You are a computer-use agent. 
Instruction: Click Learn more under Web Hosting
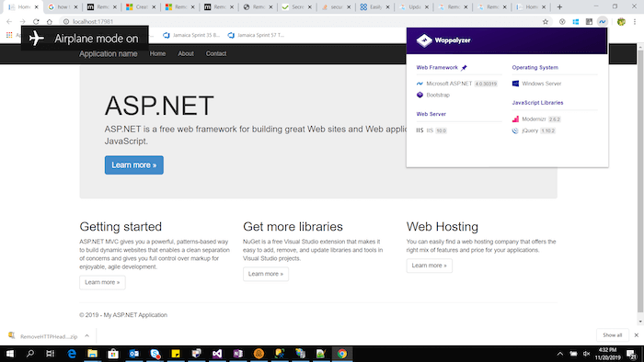pyautogui.click(x=430, y=266)
